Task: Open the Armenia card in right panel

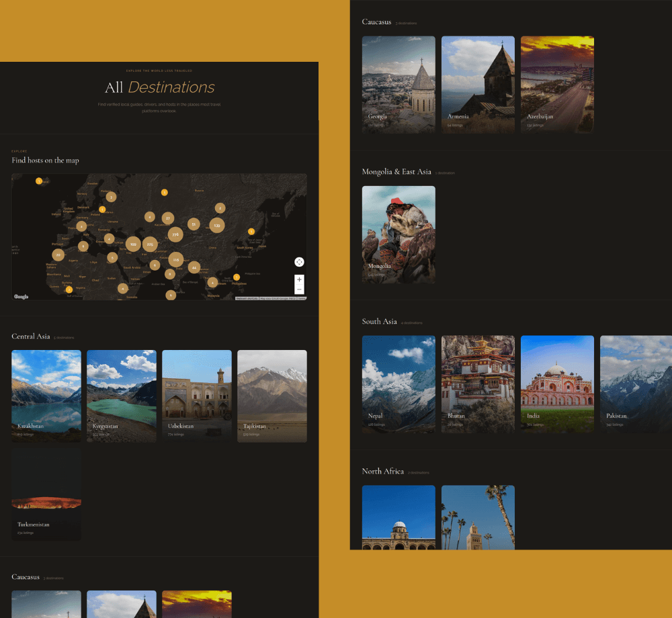Action: 478,85
